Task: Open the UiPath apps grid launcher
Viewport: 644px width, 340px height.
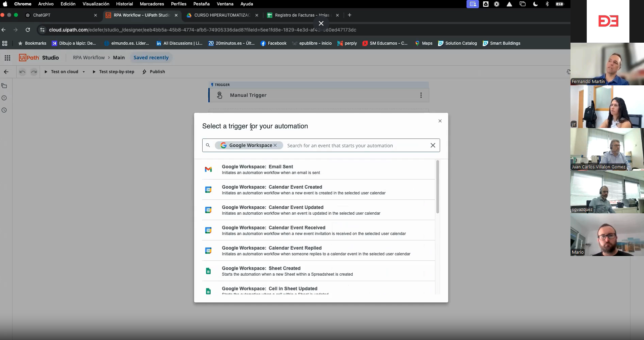Action: (x=7, y=58)
